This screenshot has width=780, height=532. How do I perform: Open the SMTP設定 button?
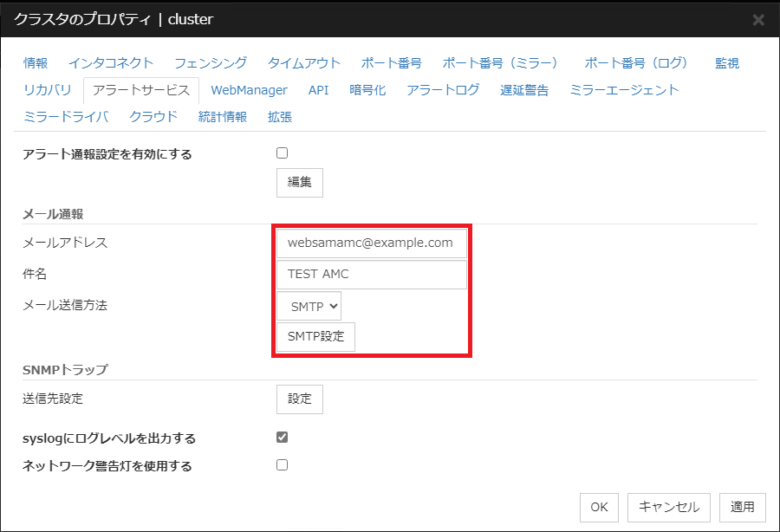coord(315,336)
